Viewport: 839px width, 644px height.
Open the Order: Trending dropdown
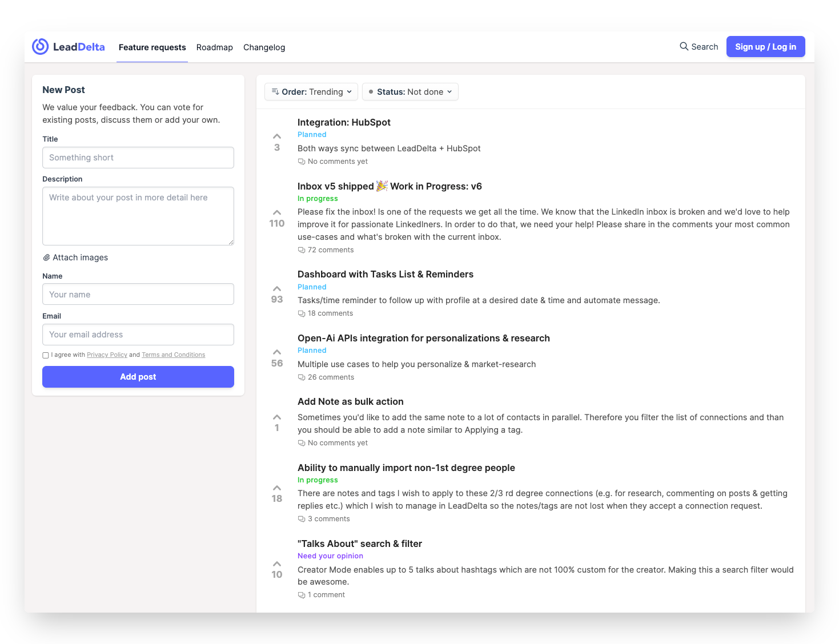click(311, 91)
